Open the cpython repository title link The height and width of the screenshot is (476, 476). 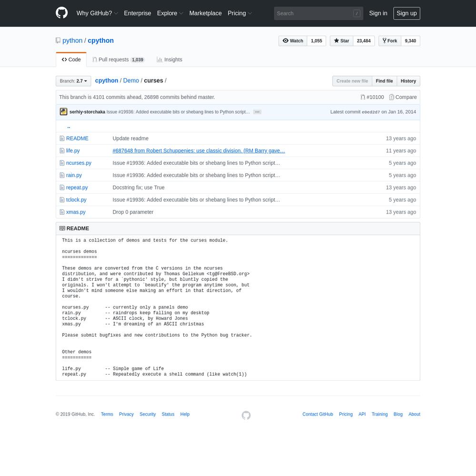pos(101,40)
